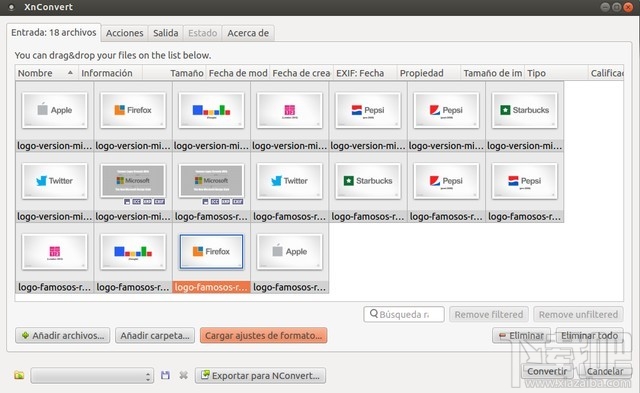Viewport: 640px width, 393px height.
Task: Open the presets combo box
Action: [92, 375]
